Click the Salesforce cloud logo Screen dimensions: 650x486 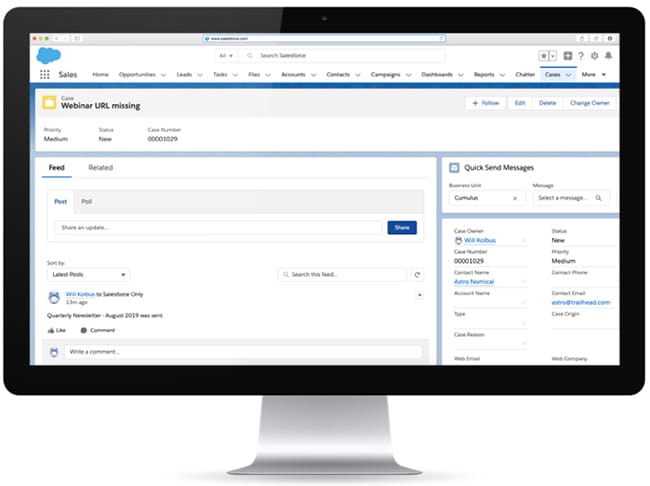point(47,56)
